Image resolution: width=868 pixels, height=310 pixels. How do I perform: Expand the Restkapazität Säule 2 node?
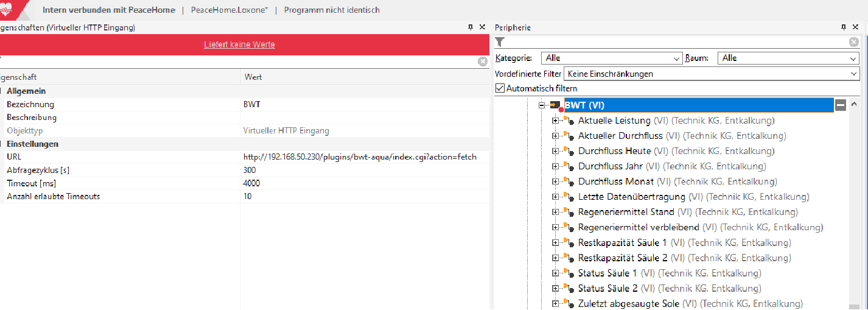point(555,258)
